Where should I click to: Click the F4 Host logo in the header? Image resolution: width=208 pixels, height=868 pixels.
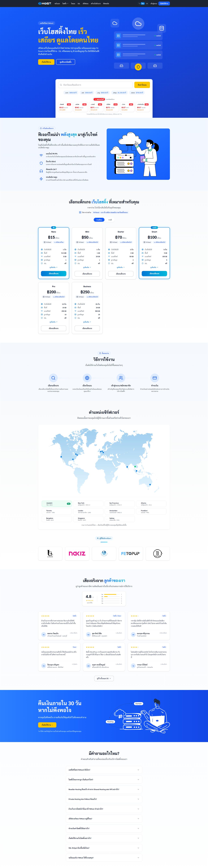click(x=44, y=3)
